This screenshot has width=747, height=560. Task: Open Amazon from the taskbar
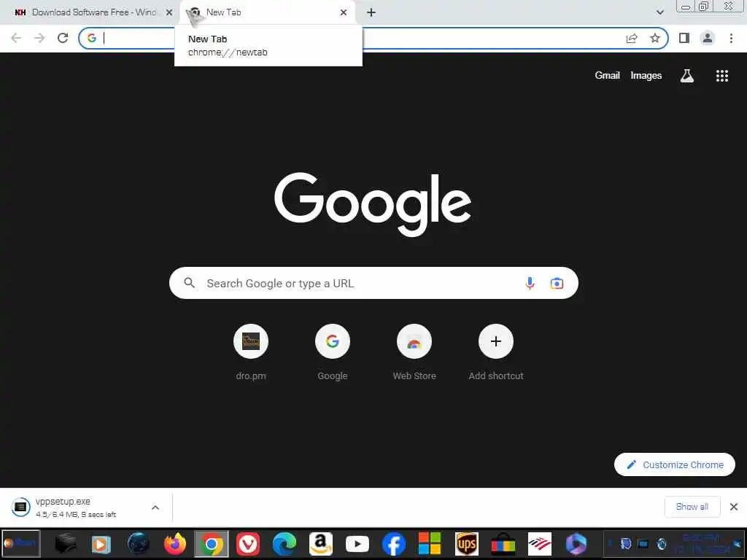coord(321,544)
